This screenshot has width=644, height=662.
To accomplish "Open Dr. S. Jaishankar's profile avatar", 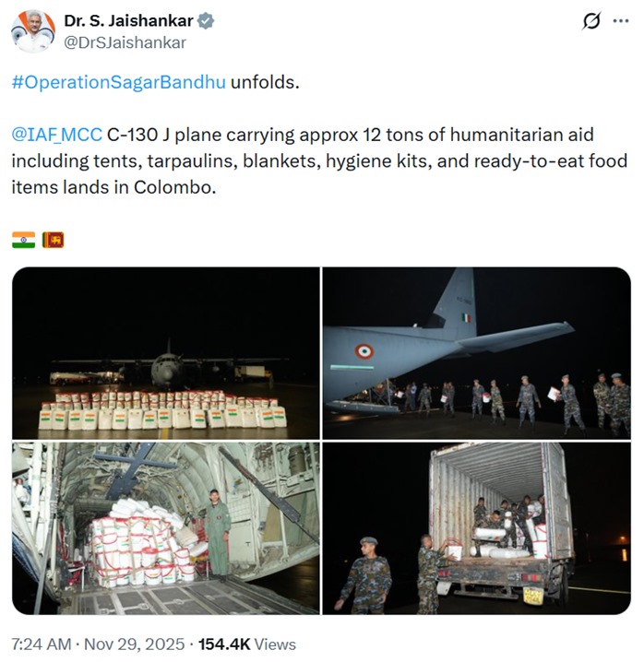I will click(33, 31).
